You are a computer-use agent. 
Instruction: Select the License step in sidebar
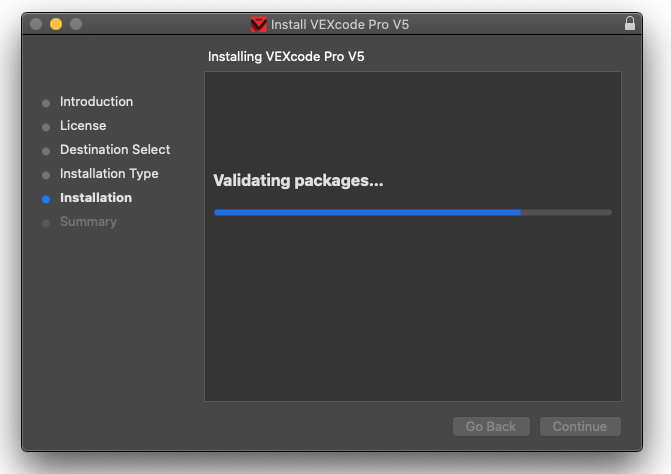pyautogui.click(x=83, y=126)
